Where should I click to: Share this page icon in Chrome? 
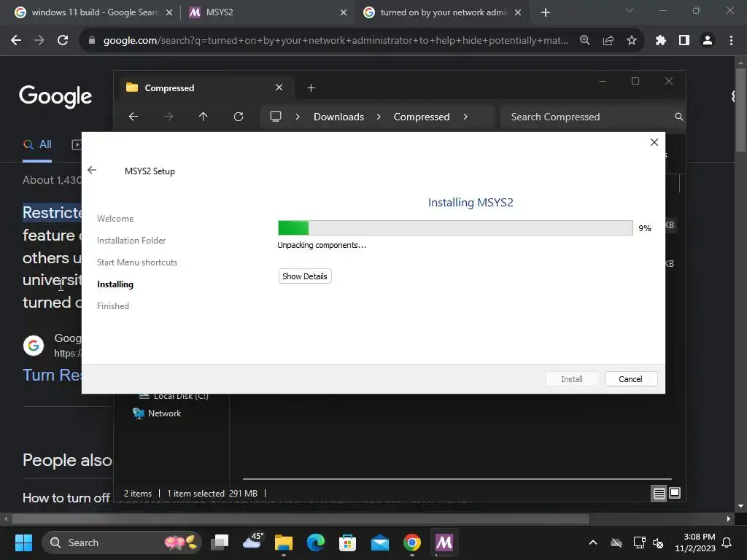(x=608, y=41)
